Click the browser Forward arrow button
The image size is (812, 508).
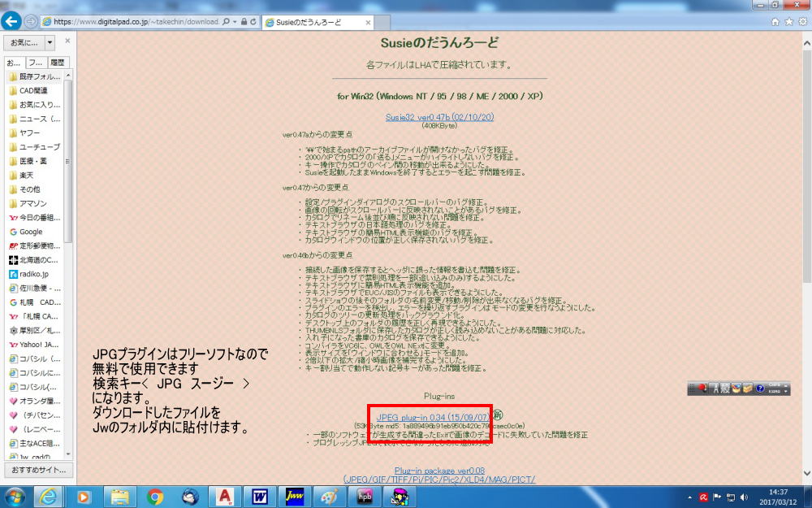click(31, 22)
